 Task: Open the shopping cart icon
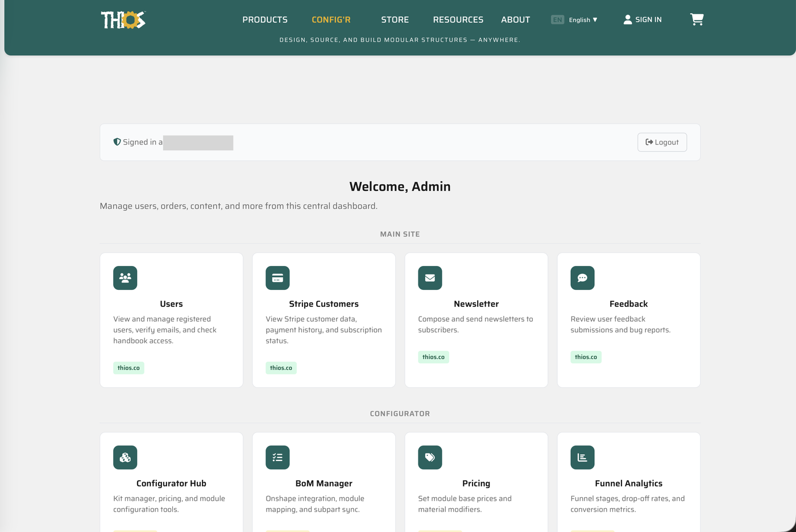696,19
